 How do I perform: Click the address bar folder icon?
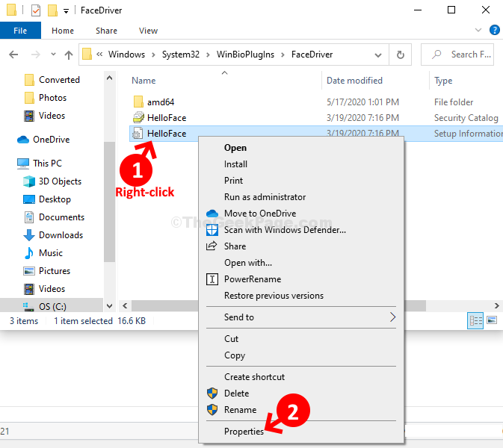click(87, 54)
